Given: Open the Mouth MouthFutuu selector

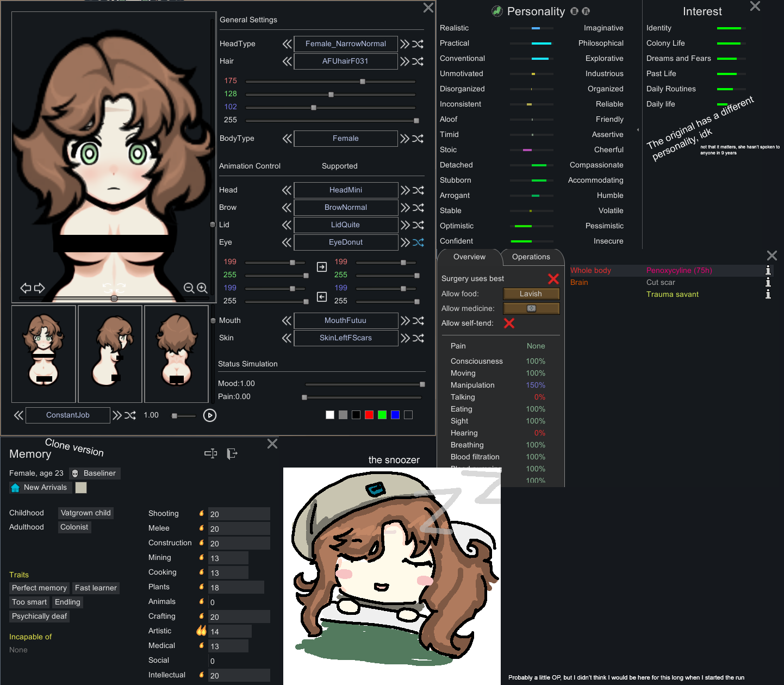Looking at the screenshot, I should [x=346, y=321].
